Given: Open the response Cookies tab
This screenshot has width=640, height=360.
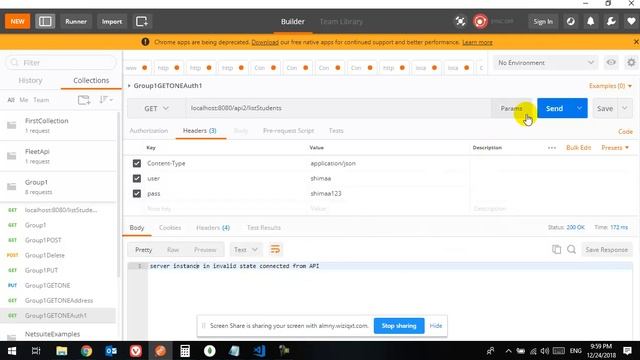Looking at the screenshot, I should coord(170,227).
